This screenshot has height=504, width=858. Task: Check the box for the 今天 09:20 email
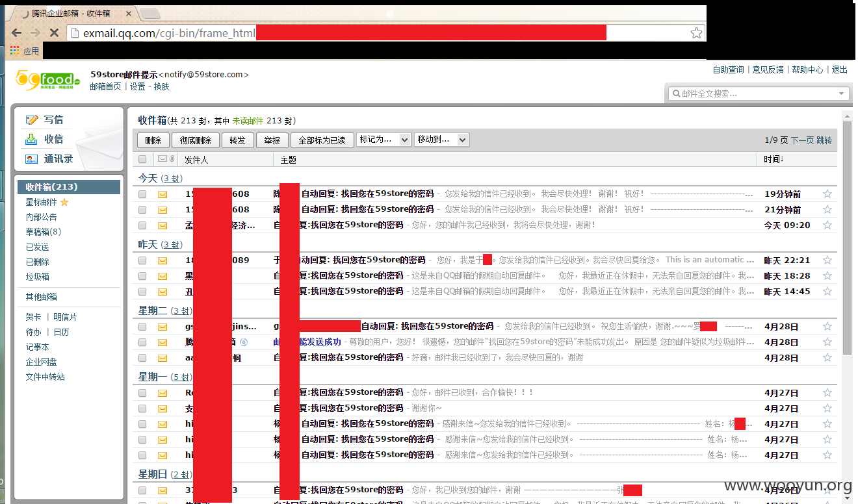point(142,225)
